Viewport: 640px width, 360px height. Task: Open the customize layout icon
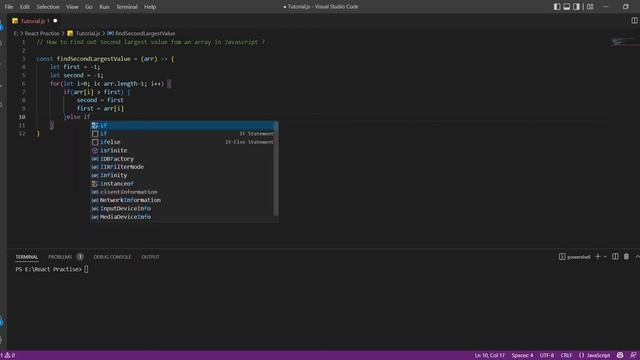click(590, 7)
